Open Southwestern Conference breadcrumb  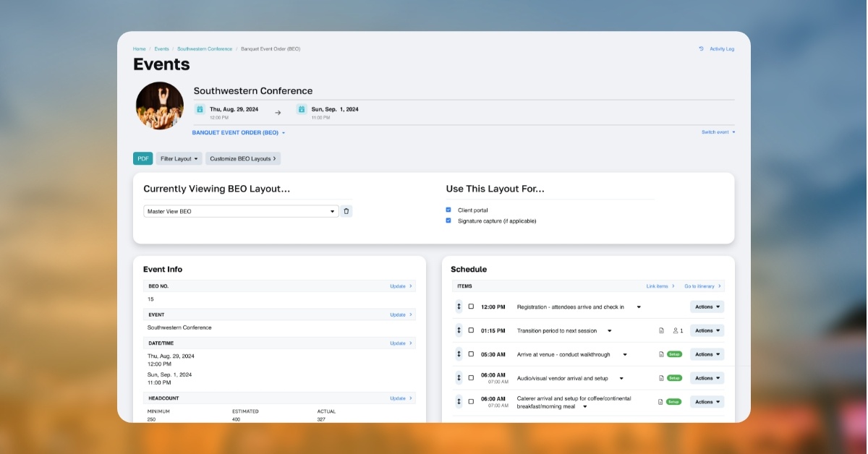205,49
